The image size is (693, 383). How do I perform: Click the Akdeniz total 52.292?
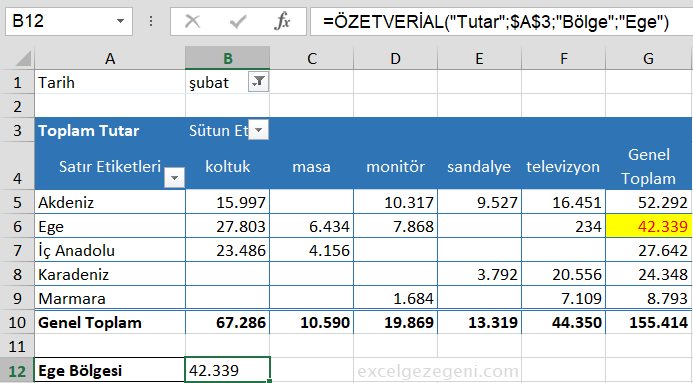[x=648, y=202]
